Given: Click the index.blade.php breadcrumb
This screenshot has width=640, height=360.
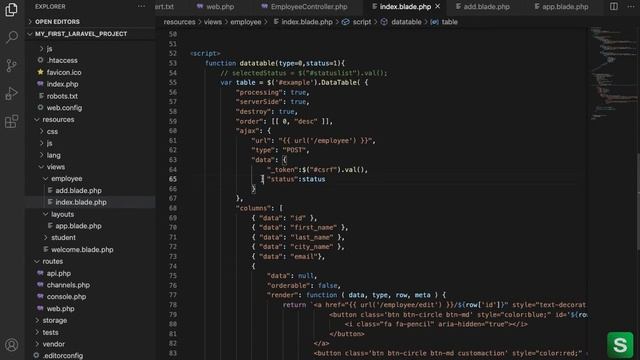Looking at the screenshot, I should (307, 22).
